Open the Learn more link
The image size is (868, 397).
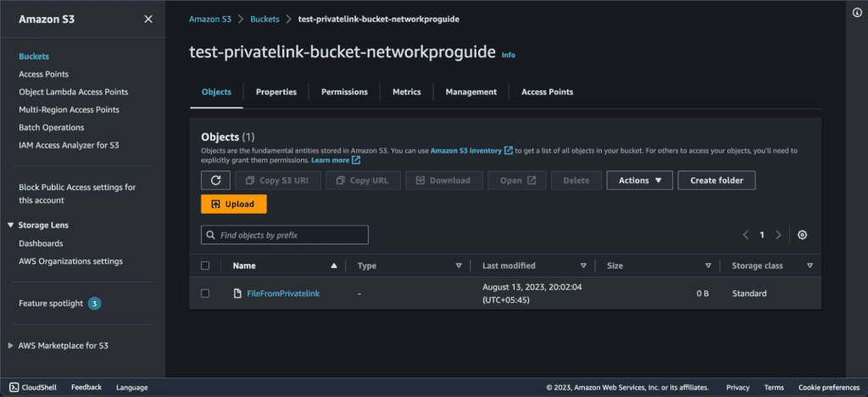click(331, 160)
